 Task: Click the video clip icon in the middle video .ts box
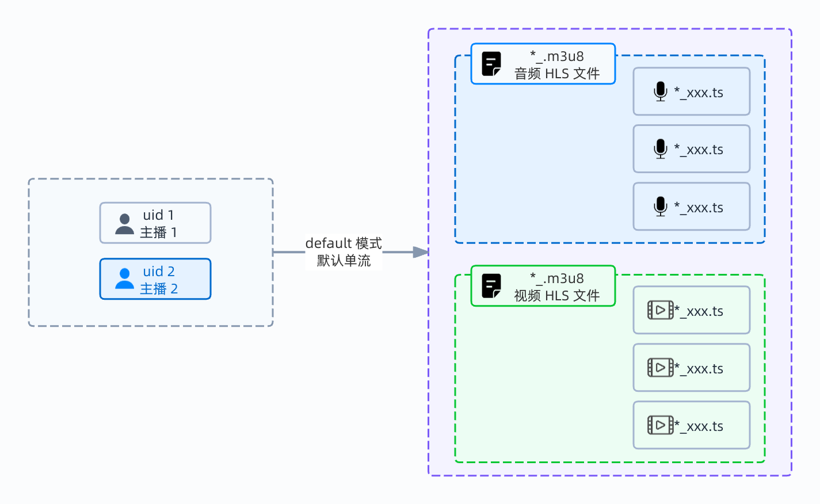661,368
